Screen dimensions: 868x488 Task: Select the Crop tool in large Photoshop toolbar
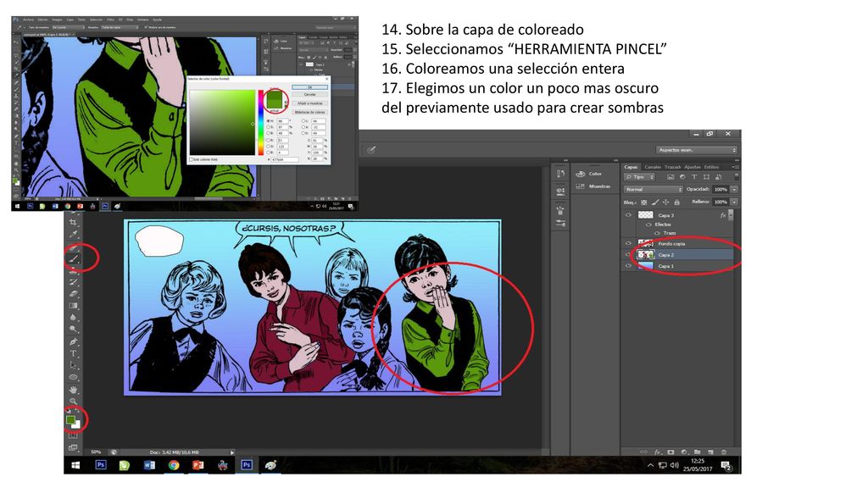73,222
